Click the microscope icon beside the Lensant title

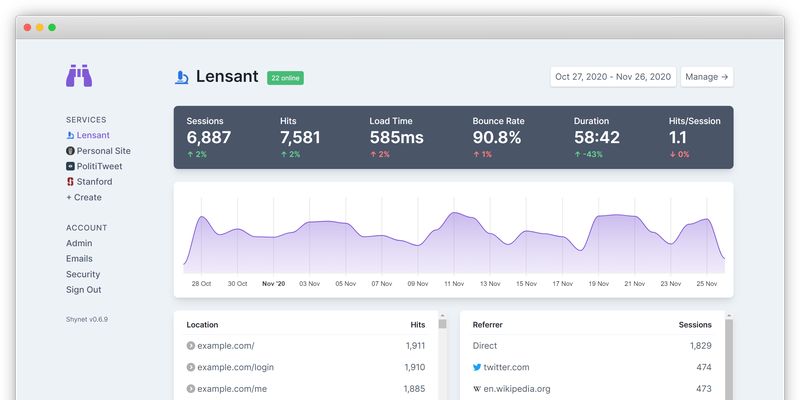pyautogui.click(x=182, y=77)
